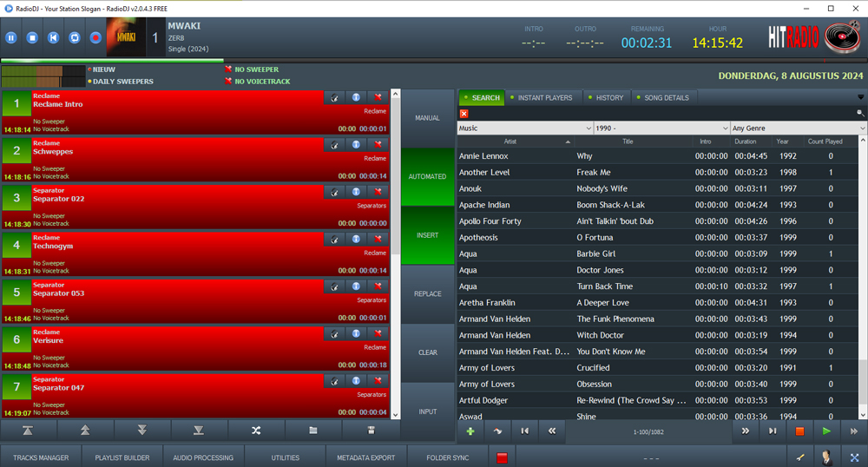Delete Separator 022 from the playlist
Image resolution: width=868 pixels, height=467 pixels.
point(378,192)
